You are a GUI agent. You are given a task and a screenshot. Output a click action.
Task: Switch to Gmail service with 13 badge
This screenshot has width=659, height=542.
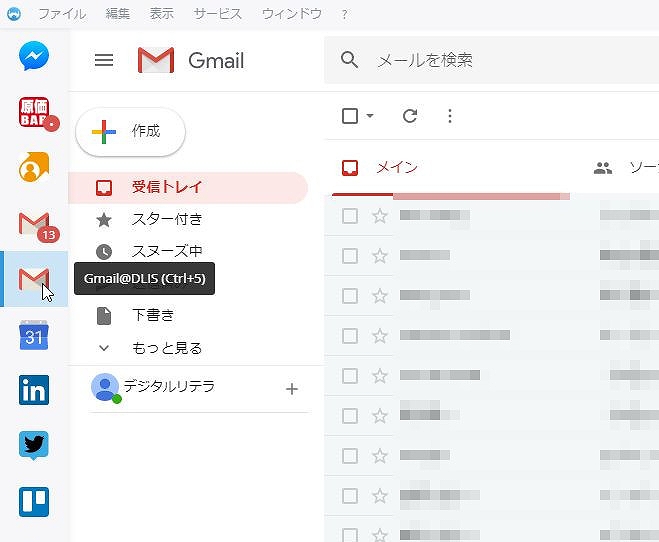tap(34, 223)
